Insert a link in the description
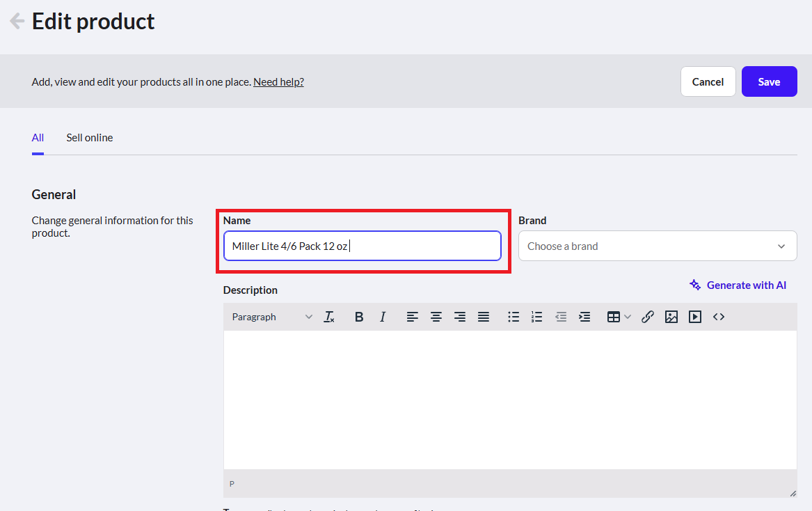812x511 pixels. (x=647, y=317)
